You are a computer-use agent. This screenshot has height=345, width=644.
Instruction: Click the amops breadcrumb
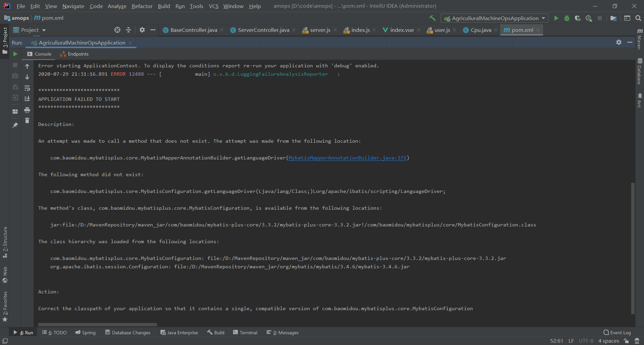point(17,18)
